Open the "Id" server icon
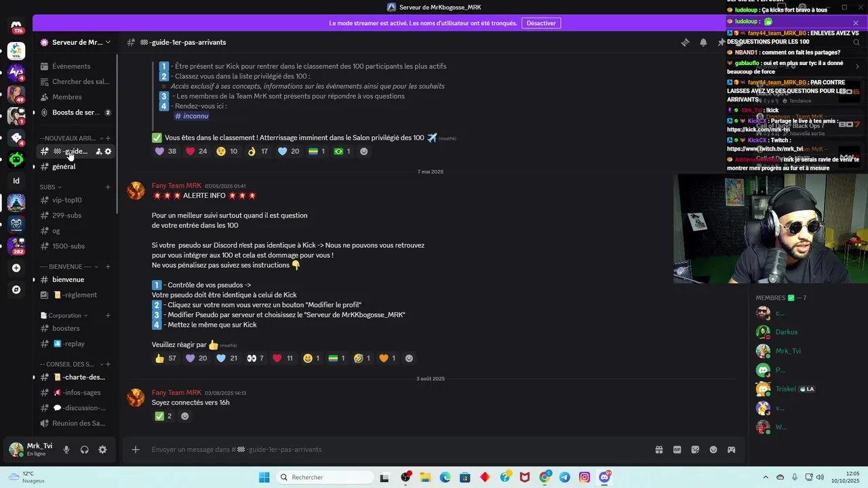 tap(16, 181)
